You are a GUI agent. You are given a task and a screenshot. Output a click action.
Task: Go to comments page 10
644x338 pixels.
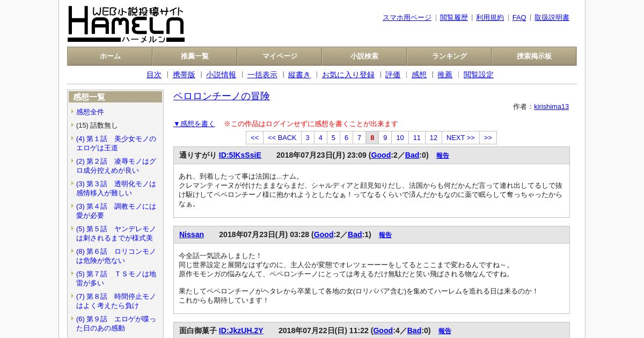pos(400,138)
